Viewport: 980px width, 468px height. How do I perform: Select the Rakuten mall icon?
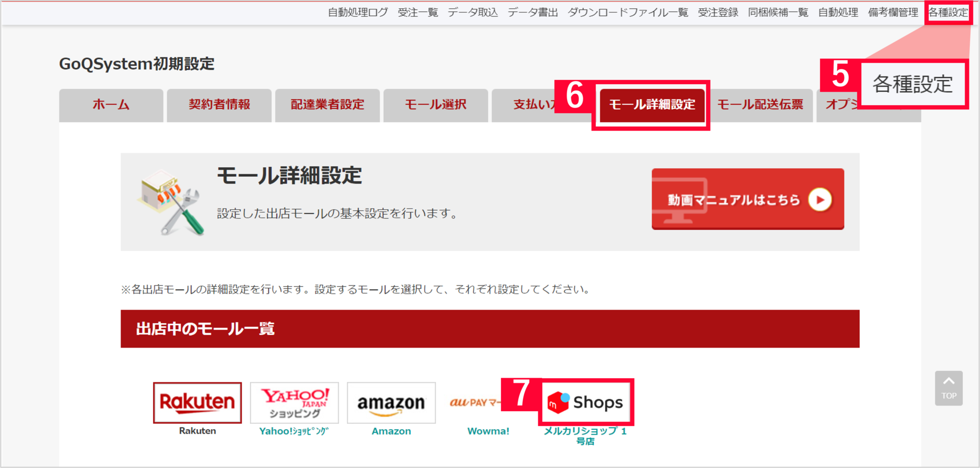tap(197, 403)
